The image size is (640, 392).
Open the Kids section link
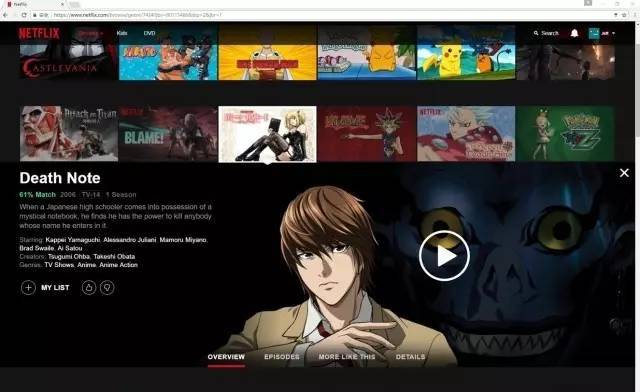pos(122,33)
